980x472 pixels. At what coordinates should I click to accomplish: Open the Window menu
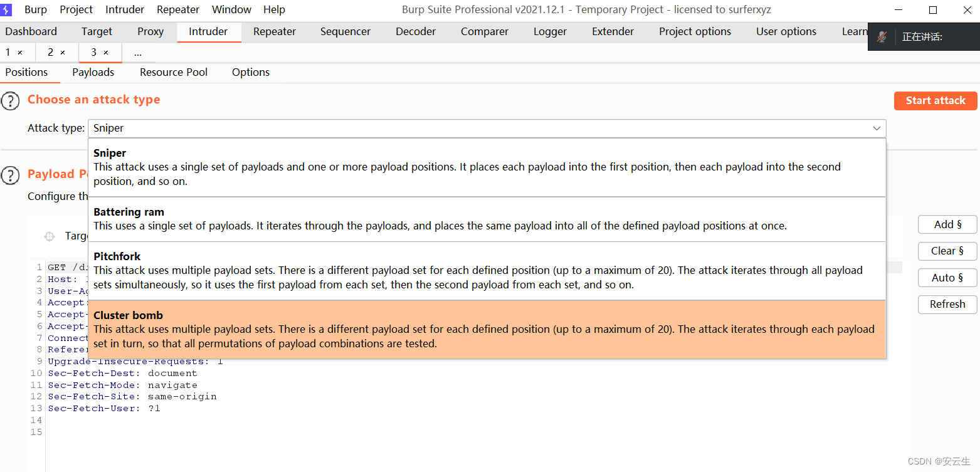(231, 9)
